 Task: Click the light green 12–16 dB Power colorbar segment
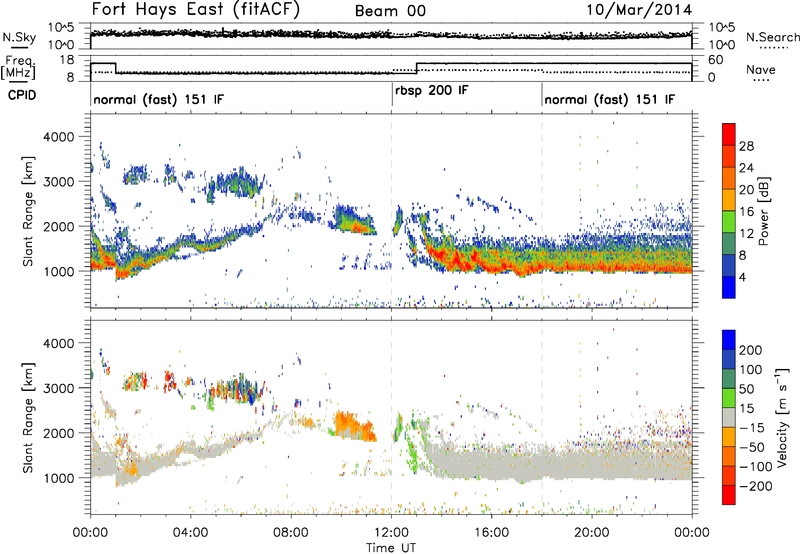(729, 221)
